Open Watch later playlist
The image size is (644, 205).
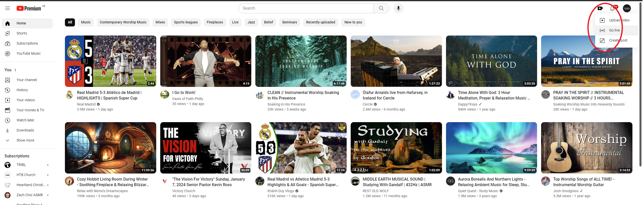(x=27, y=120)
